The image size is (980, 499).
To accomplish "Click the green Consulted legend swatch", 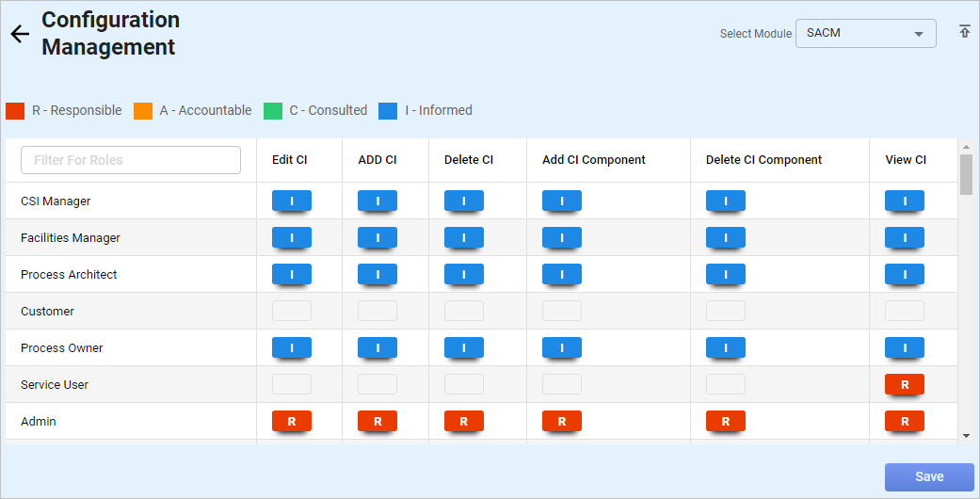I will coord(273,111).
